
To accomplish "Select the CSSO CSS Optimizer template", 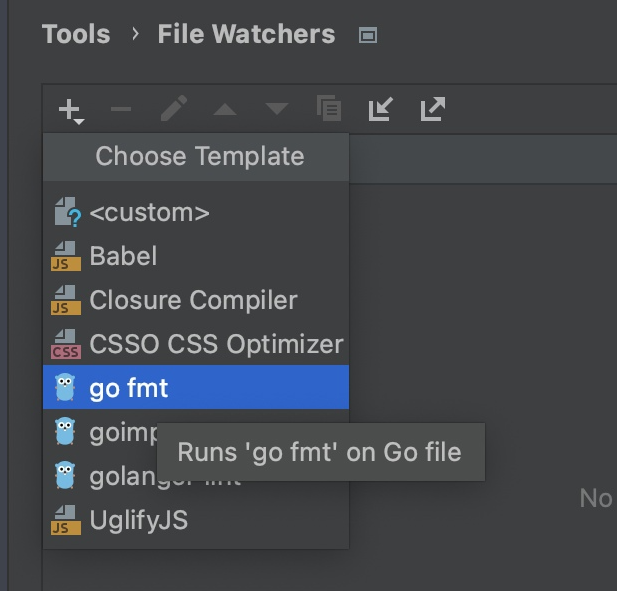I will 216,344.
